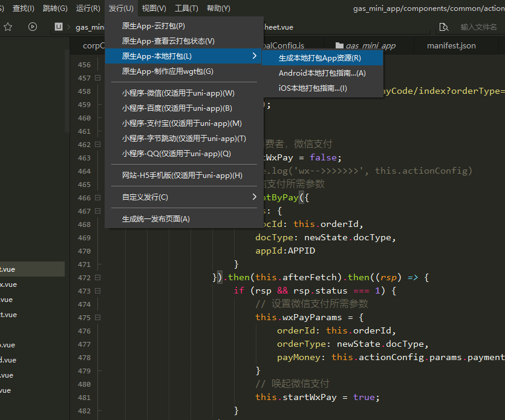Screen dimensions: 505x420
Task: Collapse code fold at line 462
Action: click(x=98, y=144)
